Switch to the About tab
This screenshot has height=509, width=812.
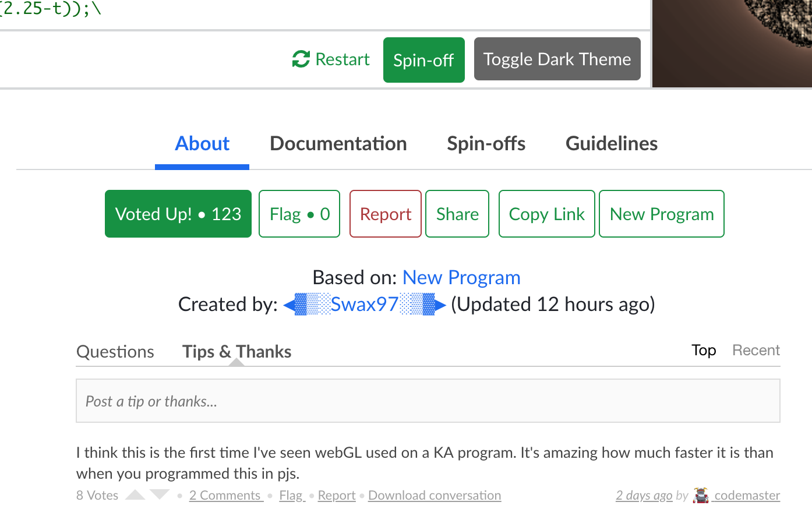[202, 144]
